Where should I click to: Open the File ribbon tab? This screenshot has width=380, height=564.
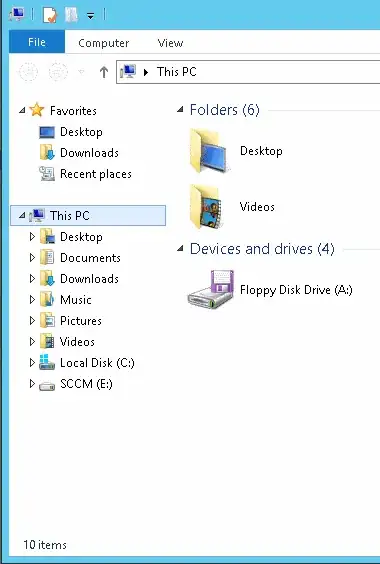click(37, 42)
